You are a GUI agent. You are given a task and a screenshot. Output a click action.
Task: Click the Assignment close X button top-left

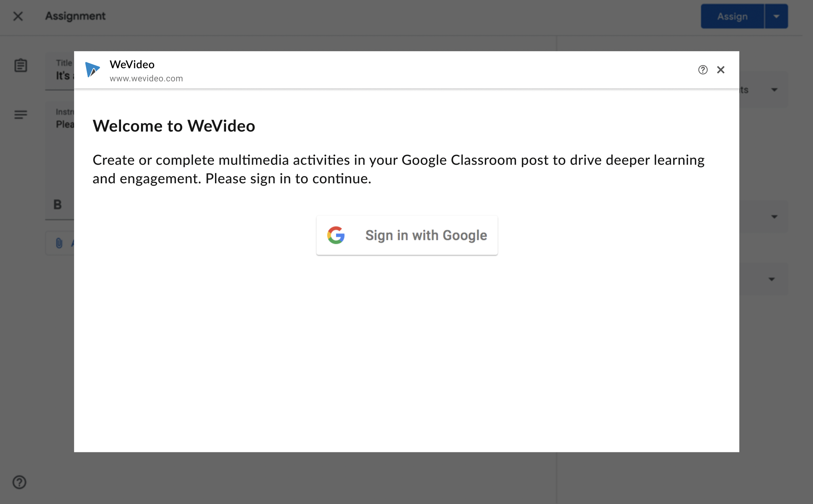click(18, 16)
